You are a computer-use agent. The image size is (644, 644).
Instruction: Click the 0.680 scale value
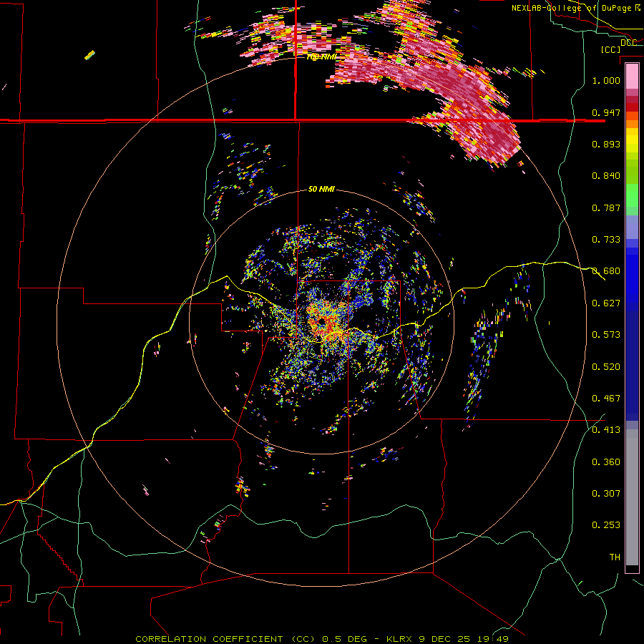(x=606, y=271)
